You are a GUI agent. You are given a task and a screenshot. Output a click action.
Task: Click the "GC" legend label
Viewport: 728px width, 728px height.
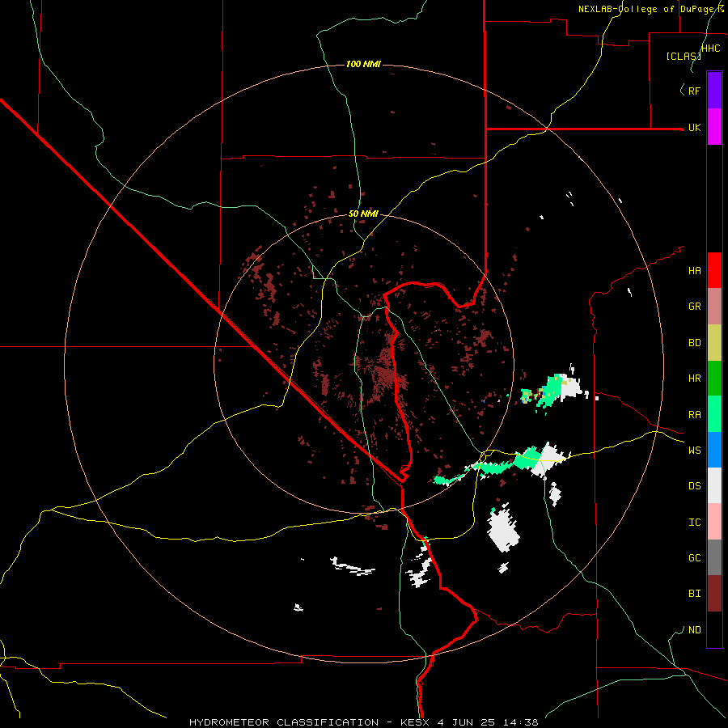point(694,558)
